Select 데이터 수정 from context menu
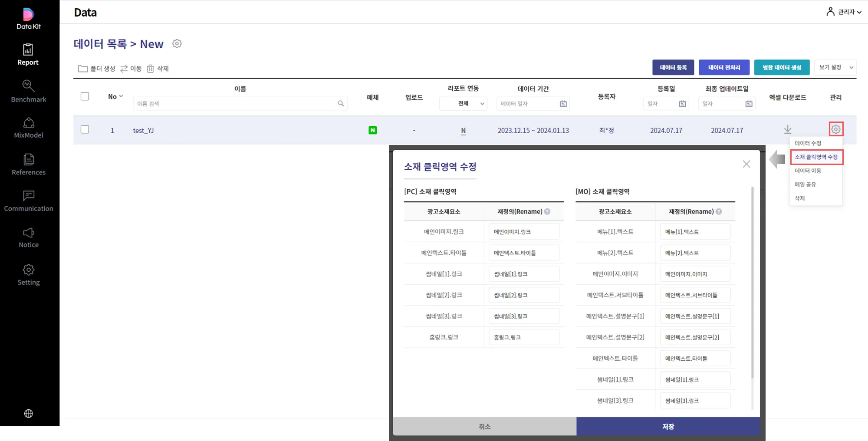Image resolution: width=868 pixels, height=441 pixels. pyautogui.click(x=808, y=143)
